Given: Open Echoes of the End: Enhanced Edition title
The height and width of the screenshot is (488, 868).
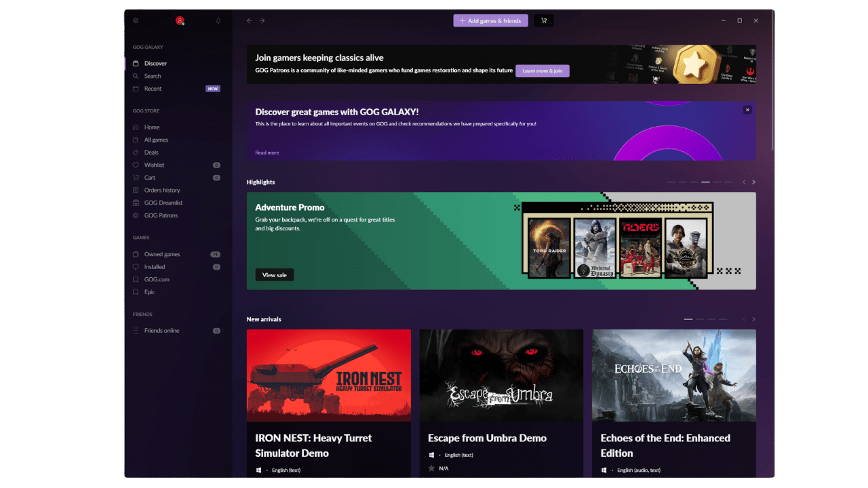Looking at the screenshot, I should 665,445.
